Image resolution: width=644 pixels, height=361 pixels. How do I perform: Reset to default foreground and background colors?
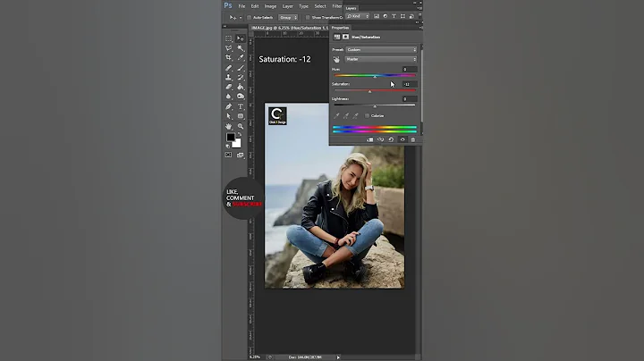pyautogui.click(x=228, y=146)
